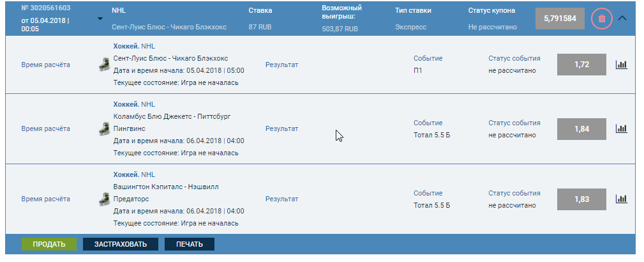Click hockey skate icon for Columbus match

(x=103, y=128)
